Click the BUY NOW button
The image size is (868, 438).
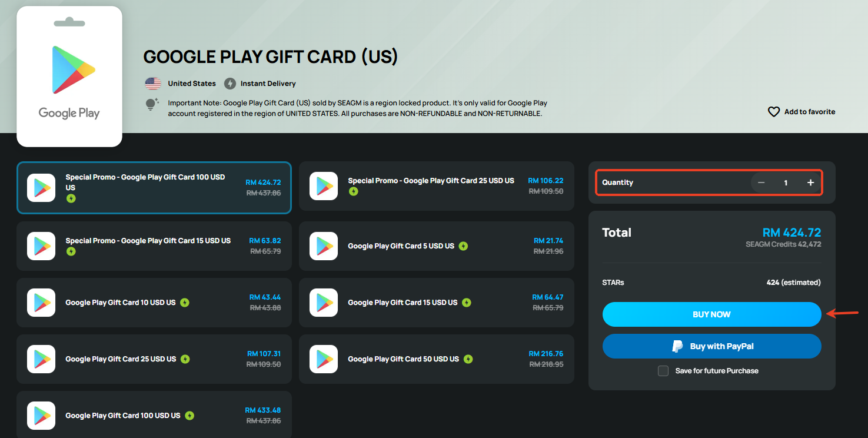tap(711, 314)
